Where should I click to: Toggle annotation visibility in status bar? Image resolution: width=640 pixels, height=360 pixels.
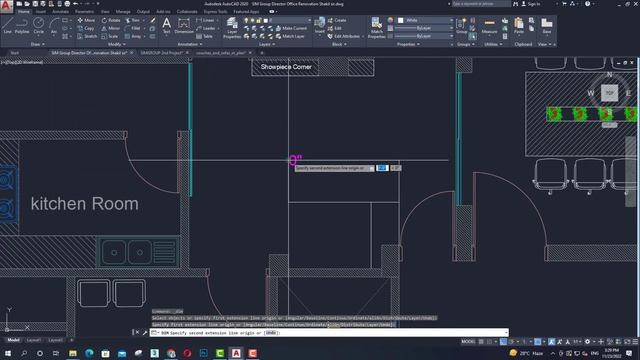(551, 342)
